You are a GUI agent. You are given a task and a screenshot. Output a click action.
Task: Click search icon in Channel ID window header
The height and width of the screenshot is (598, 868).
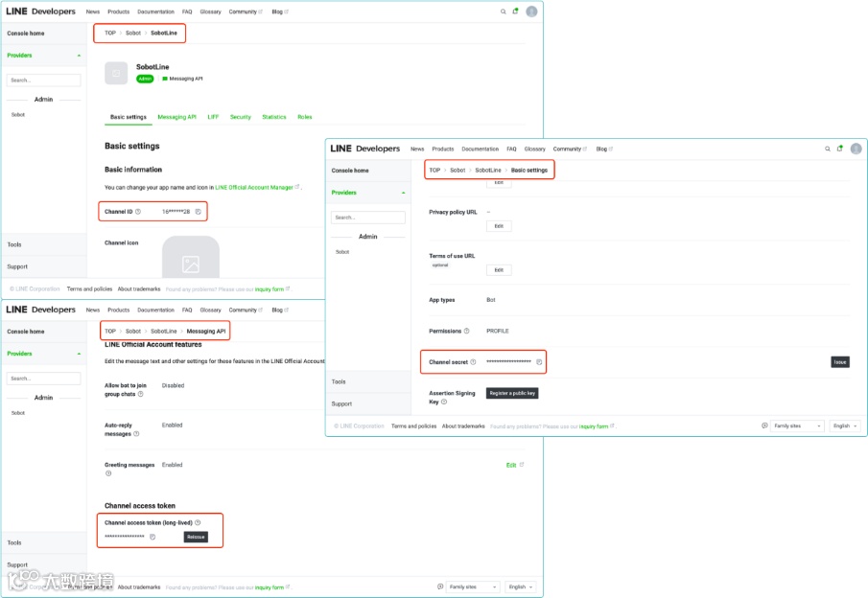(504, 11)
